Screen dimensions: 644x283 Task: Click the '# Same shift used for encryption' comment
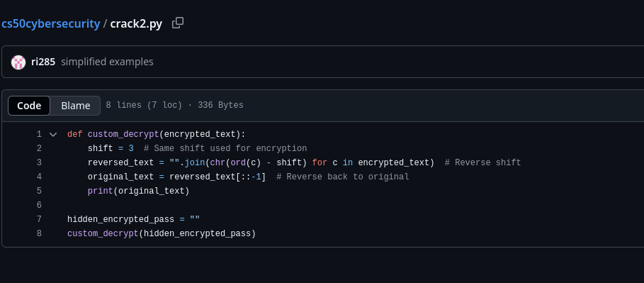point(225,148)
